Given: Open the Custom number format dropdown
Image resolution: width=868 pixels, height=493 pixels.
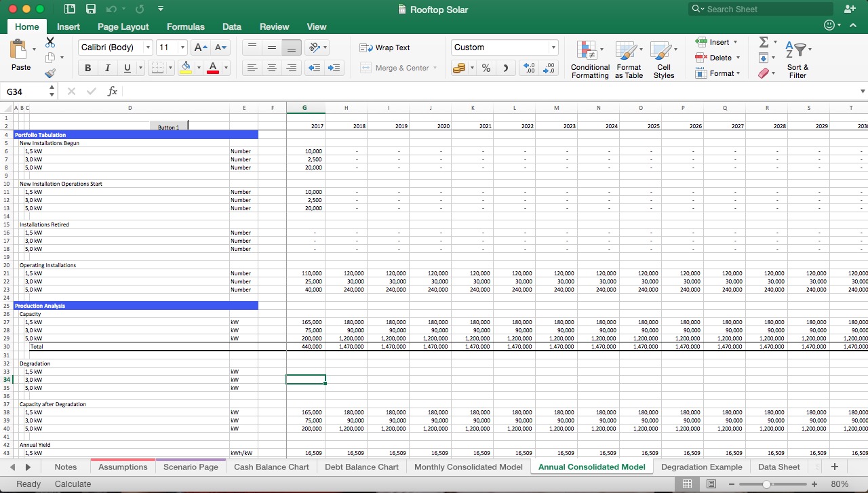Looking at the screenshot, I should (x=504, y=47).
